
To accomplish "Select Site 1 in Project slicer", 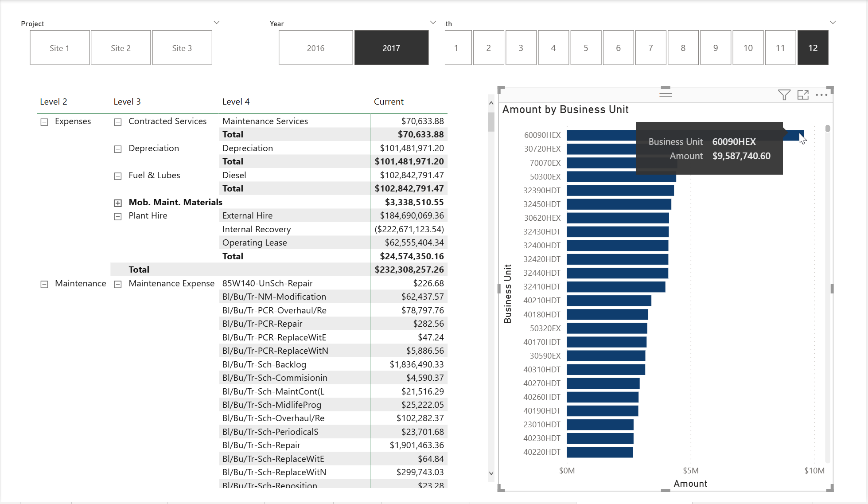I will (x=60, y=48).
